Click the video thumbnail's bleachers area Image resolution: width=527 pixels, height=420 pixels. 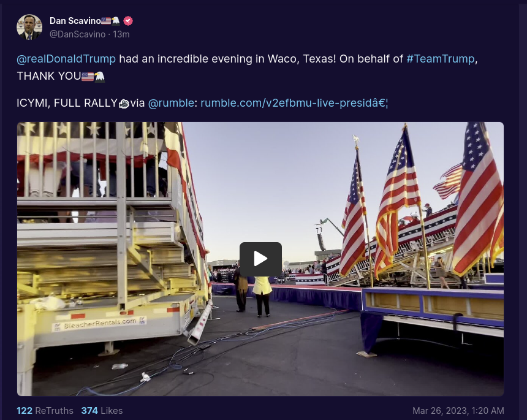coord(111,235)
